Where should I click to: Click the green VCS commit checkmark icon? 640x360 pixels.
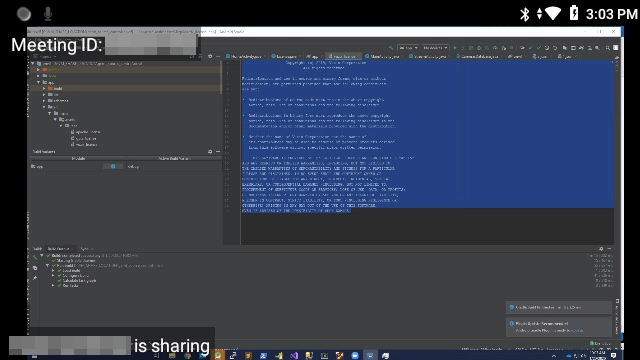coord(539,48)
